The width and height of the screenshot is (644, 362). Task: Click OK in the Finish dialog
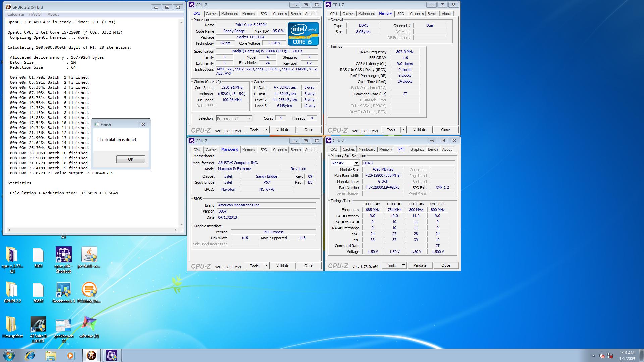[x=131, y=159]
